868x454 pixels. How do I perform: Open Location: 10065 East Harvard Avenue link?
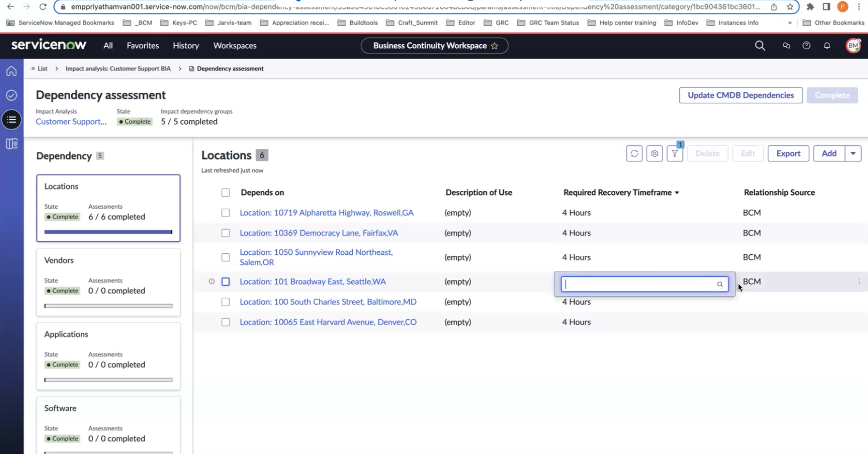pyautogui.click(x=328, y=322)
